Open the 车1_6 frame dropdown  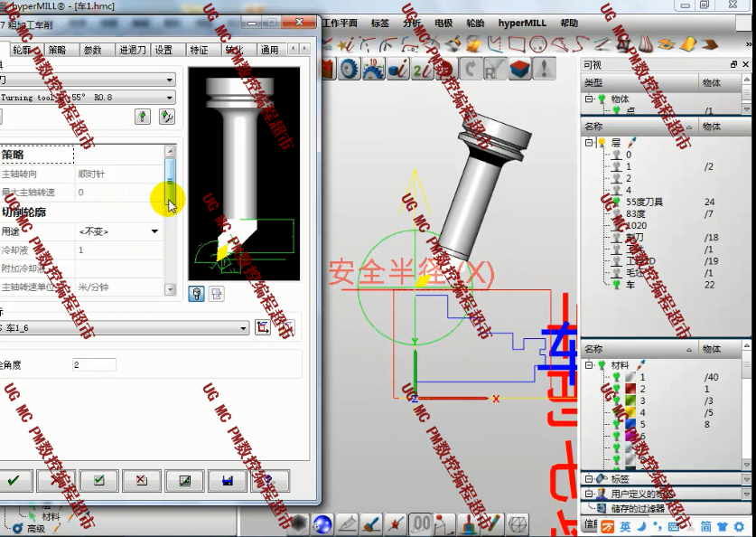click(x=244, y=328)
